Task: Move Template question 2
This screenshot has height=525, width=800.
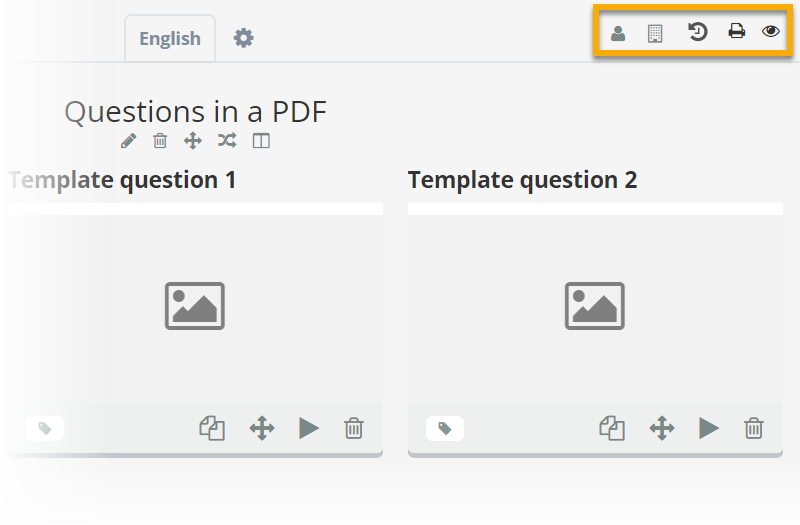Action: tap(662, 428)
